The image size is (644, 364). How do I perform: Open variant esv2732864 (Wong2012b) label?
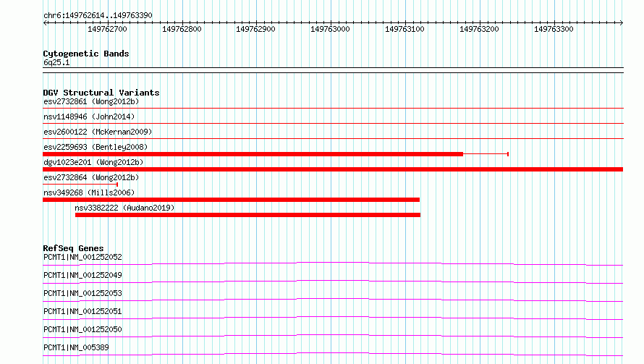(91, 177)
